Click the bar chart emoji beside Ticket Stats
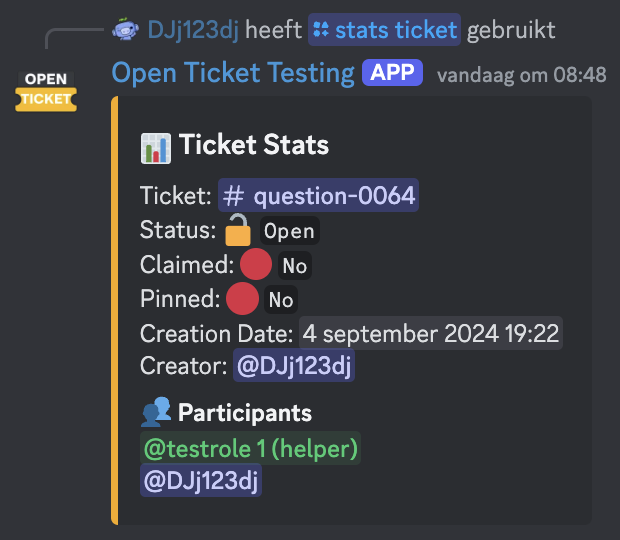Screen dimensions: 620x540 tap(156, 148)
